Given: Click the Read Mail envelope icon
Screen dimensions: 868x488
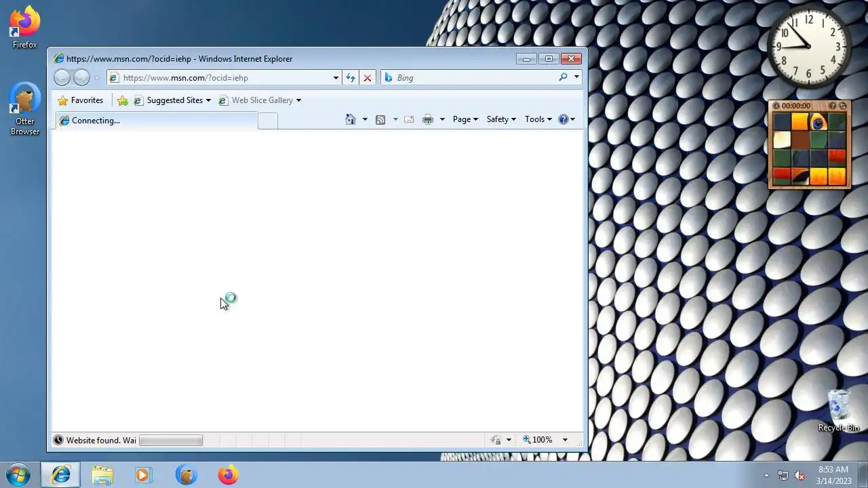Looking at the screenshot, I should pyautogui.click(x=409, y=119).
